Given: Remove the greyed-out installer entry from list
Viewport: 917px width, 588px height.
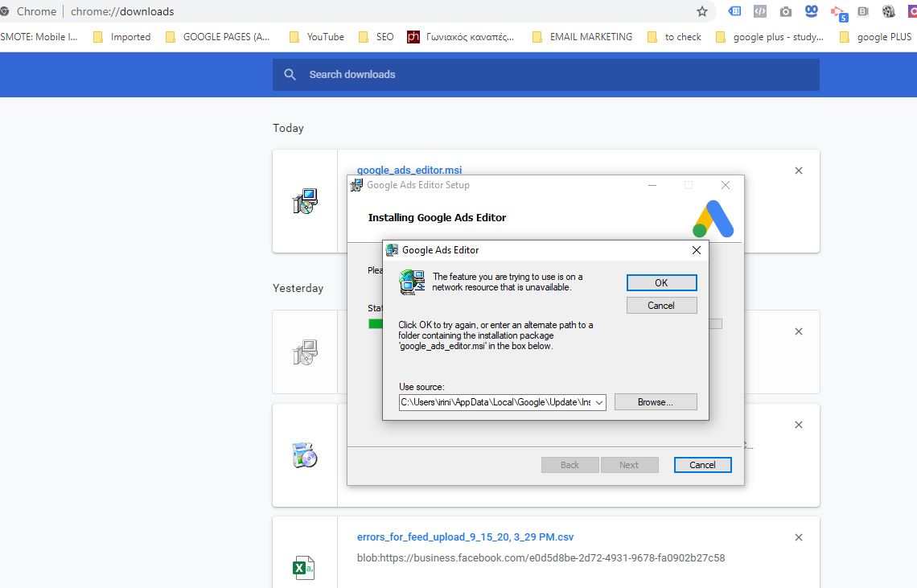Looking at the screenshot, I should pos(799,331).
